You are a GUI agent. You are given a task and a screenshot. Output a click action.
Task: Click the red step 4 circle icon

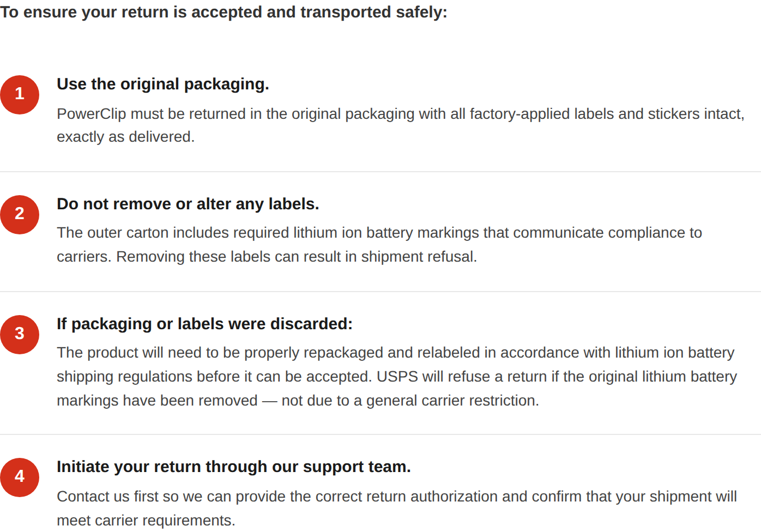click(20, 477)
